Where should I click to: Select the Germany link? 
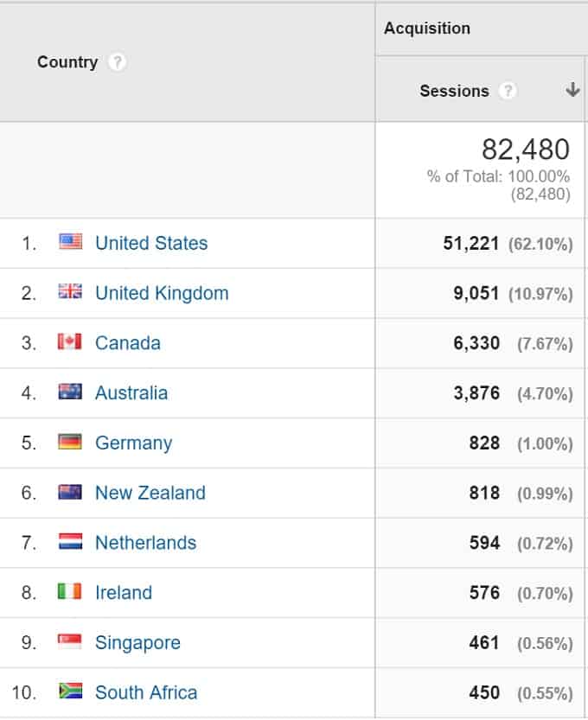pyautogui.click(x=134, y=443)
